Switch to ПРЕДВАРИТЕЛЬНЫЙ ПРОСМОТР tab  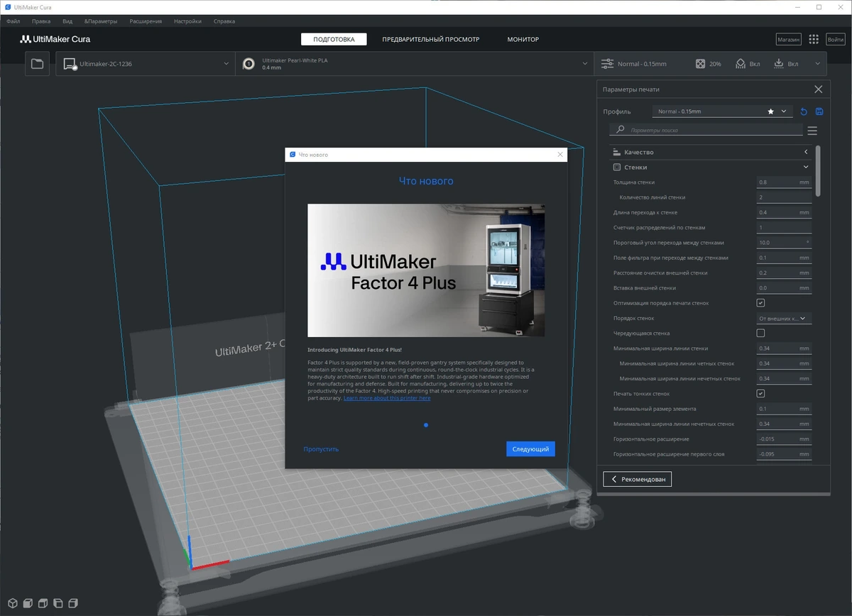pos(431,40)
